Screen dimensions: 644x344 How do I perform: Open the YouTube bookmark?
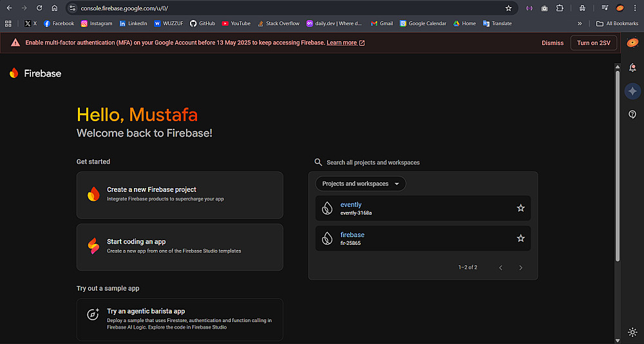coord(236,23)
